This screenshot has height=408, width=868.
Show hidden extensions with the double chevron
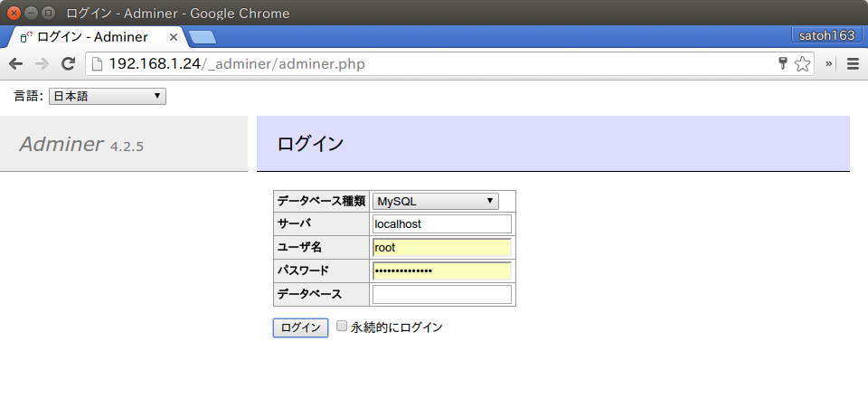[x=829, y=63]
